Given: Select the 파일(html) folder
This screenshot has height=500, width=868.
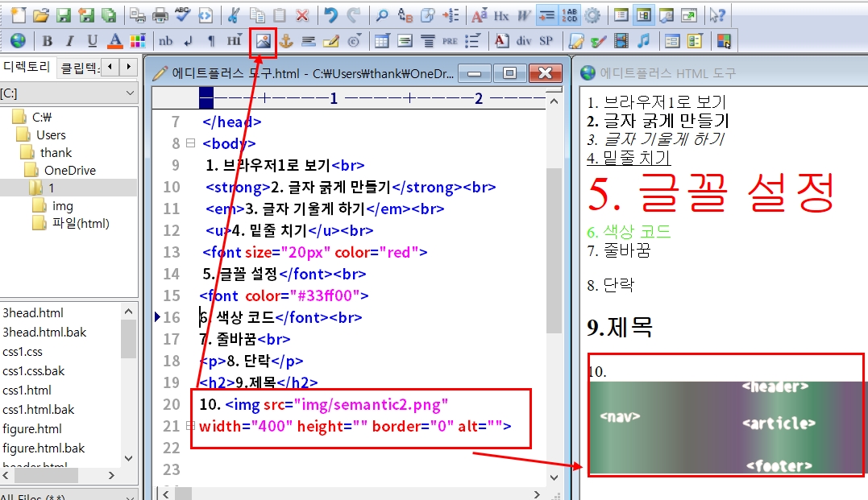Looking at the screenshot, I should (81, 224).
